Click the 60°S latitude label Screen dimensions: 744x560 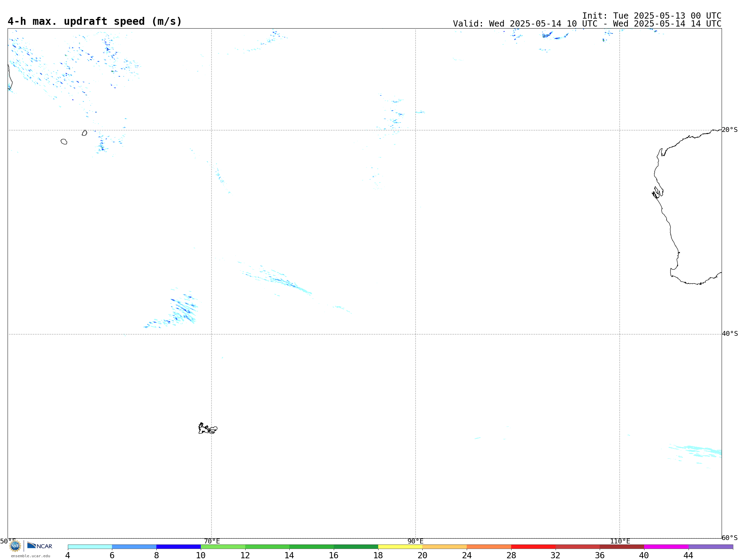pyautogui.click(x=730, y=538)
